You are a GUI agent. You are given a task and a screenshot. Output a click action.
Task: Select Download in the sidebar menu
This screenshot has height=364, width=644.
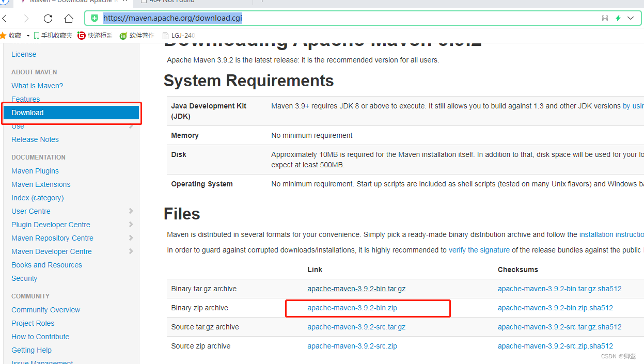click(27, 112)
